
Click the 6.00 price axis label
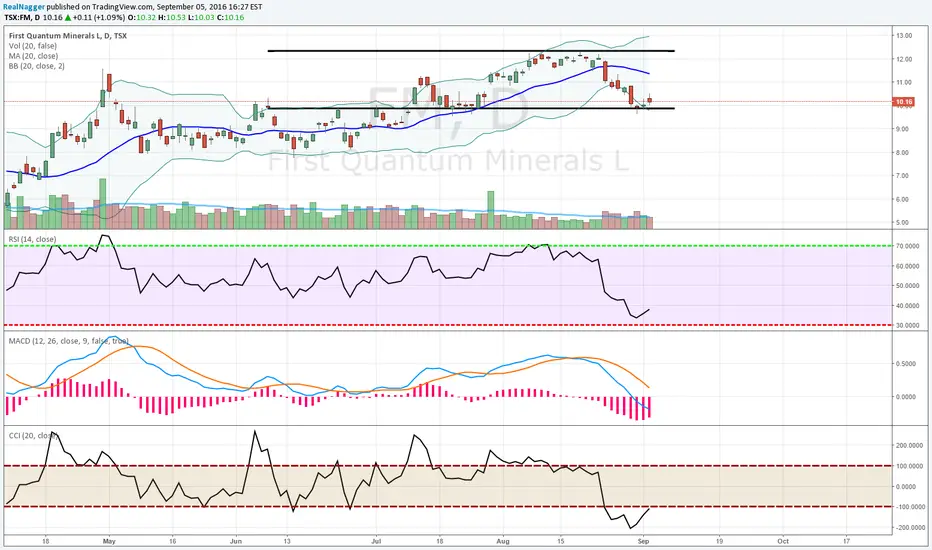(x=904, y=199)
